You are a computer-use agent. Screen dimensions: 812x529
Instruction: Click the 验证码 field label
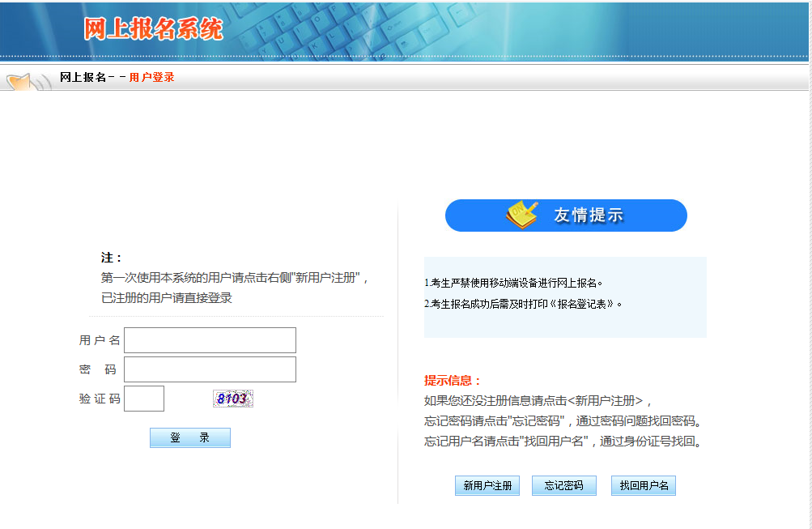(100, 399)
